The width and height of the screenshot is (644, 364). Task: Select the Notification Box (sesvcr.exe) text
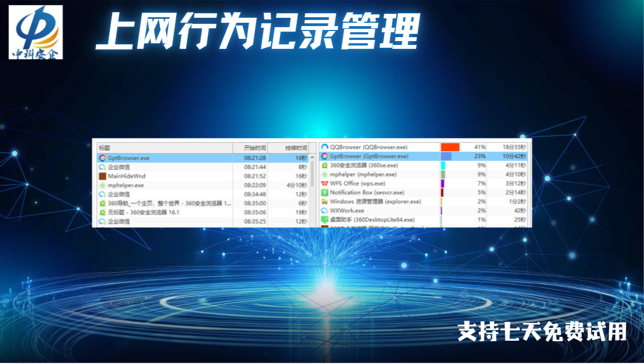tap(367, 193)
